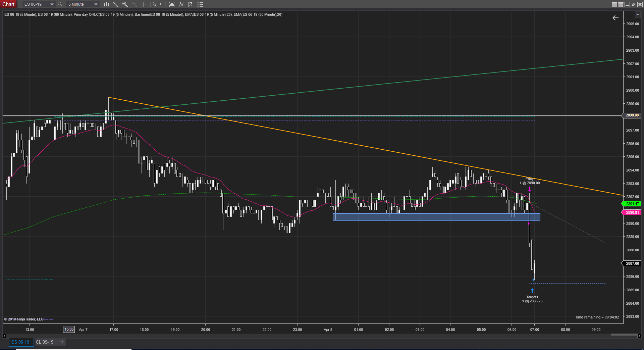Click the instrument search magnifier icon
The width and height of the screenshot is (644, 350).
[60, 4]
